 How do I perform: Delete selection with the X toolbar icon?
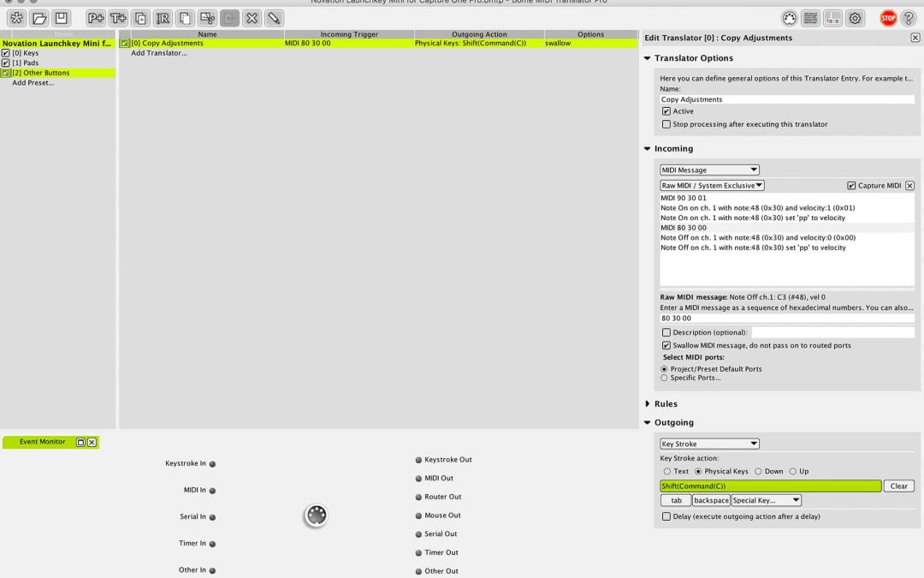click(252, 18)
